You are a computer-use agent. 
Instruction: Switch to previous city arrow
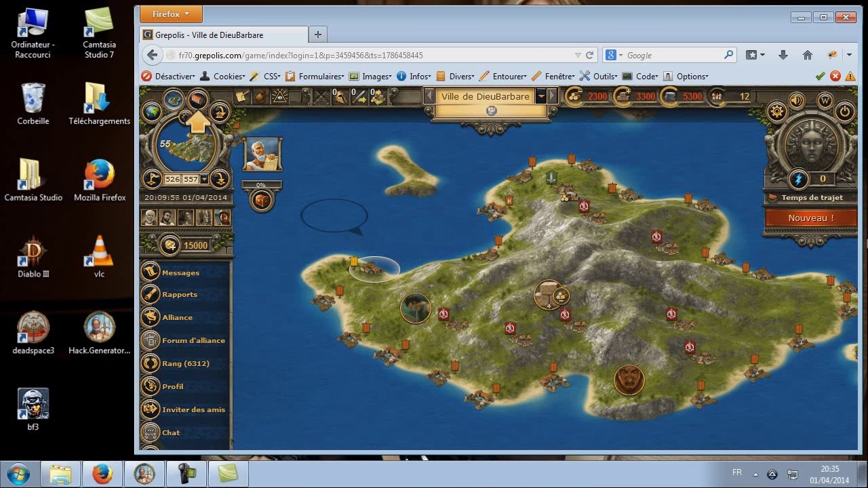pyautogui.click(x=429, y=96)
